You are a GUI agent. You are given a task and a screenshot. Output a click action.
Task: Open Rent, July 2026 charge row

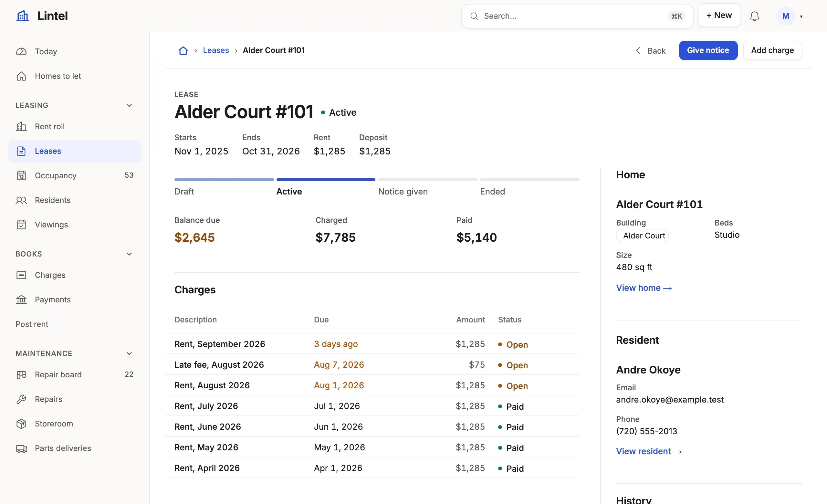tap(372, 406)
